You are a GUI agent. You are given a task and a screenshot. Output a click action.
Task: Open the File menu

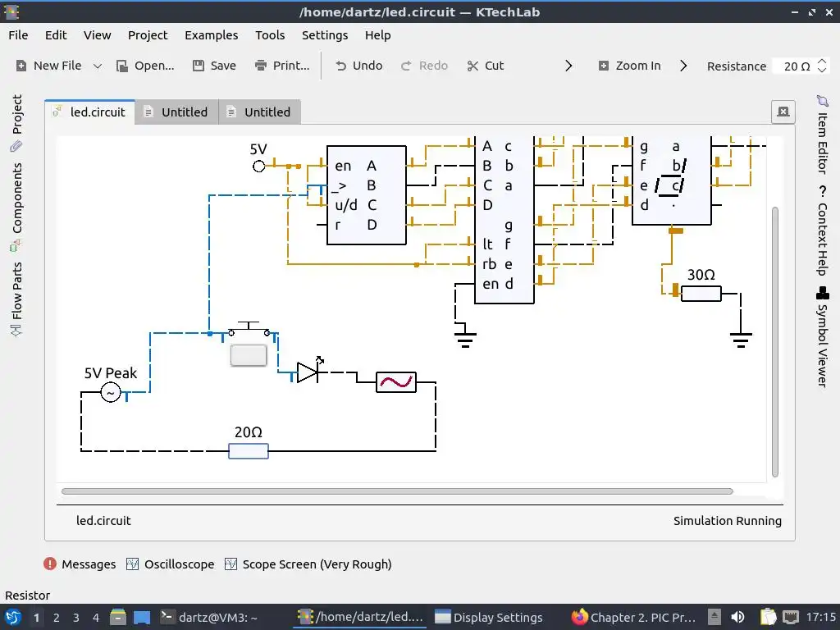(x=18, y=35)
